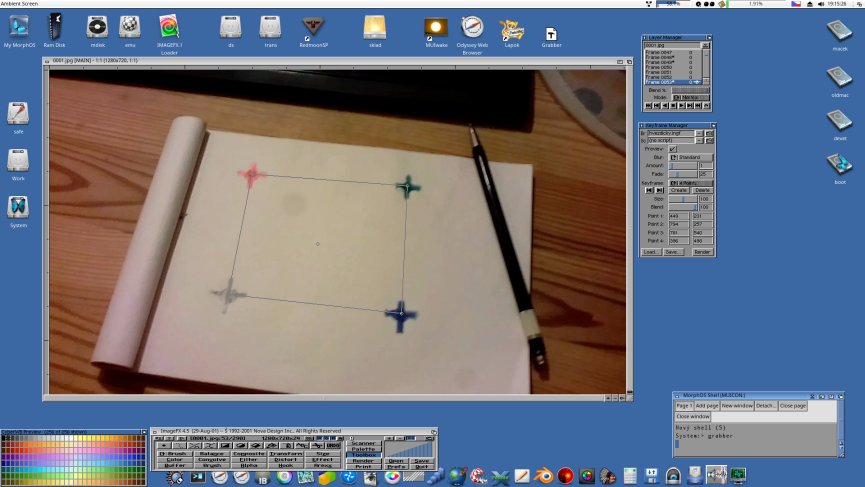The height and width of the screenshot is (487, 865).
Task: Toggle the Preview checkbox in Keyframe Manager
Action: pyautogui.click(x=672, y=149)
